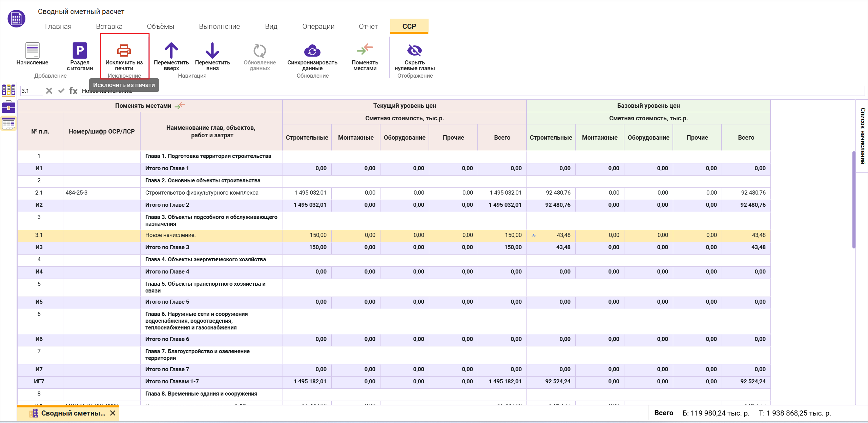Image resolution: width=868 pixels, height=423 pixels.
Task: Close the Сводный сметный document tab
Action: [x=113, y=413]
